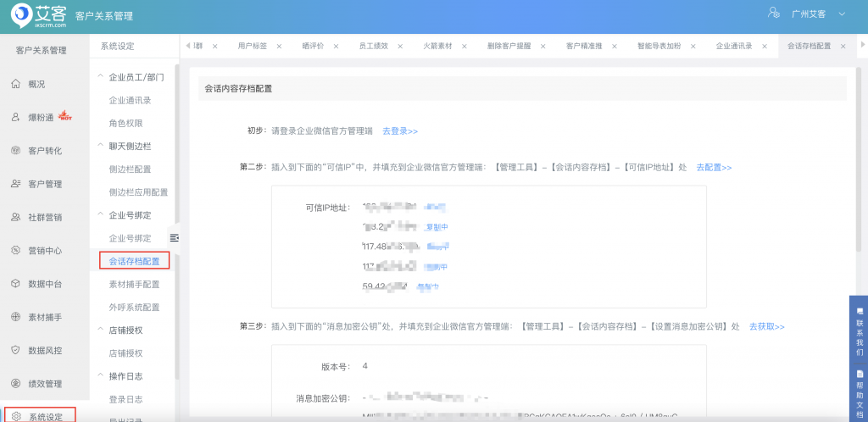Click the cube icon beside 数据中台
868x422 pixels.
[15, 284]
